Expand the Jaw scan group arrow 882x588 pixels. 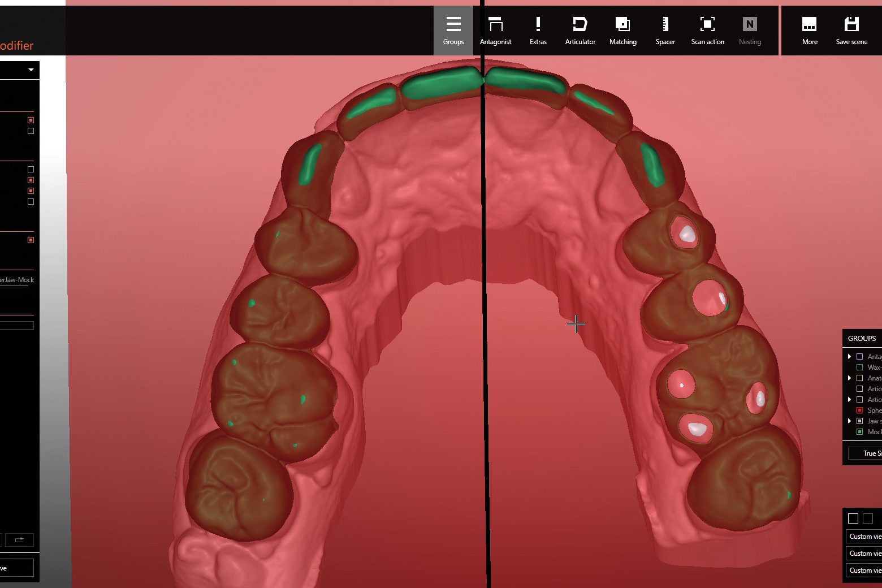coord(849,421)
